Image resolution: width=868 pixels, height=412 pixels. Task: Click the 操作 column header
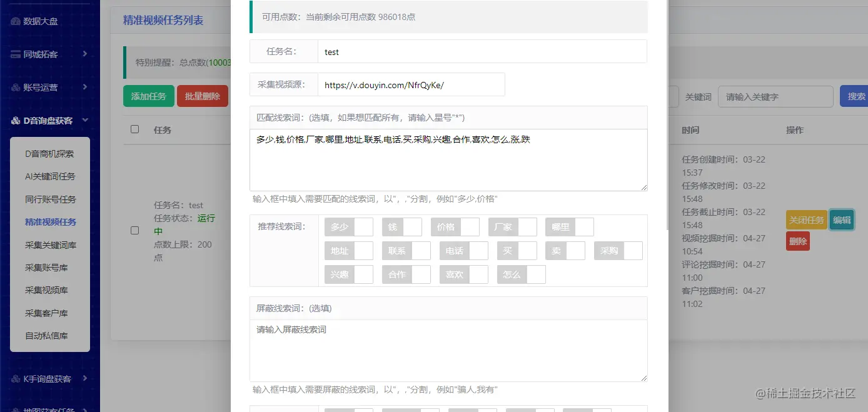tap(795, 130)
